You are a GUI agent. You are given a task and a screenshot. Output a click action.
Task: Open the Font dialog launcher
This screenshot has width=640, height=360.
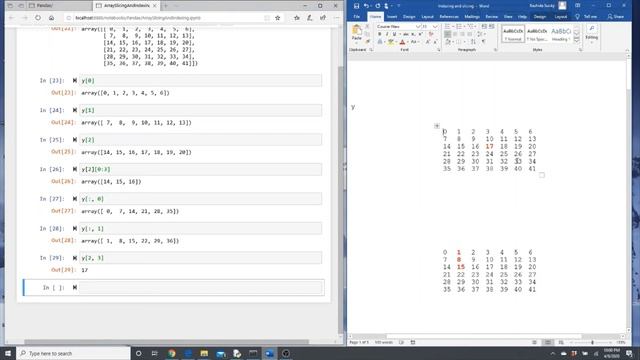point(439,50)
